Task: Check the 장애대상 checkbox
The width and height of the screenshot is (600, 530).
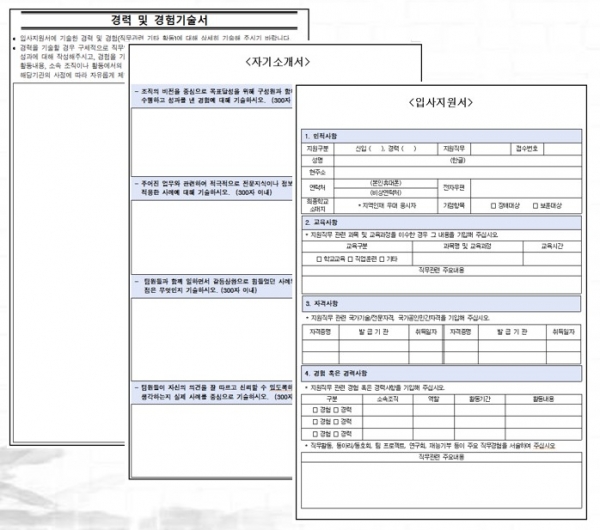Action: (x=493, y=206)
